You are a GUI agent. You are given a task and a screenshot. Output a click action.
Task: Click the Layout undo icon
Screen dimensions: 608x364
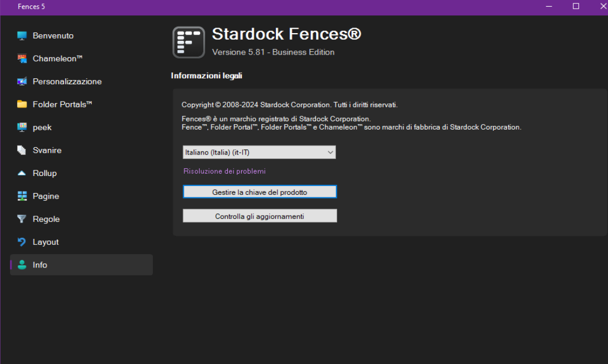click(22, 242)
